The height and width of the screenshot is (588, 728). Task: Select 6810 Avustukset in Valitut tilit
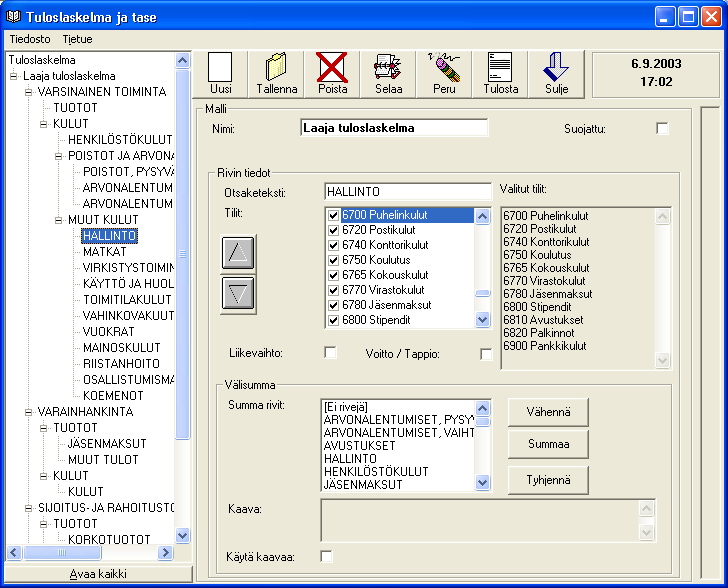coord(543,320)
